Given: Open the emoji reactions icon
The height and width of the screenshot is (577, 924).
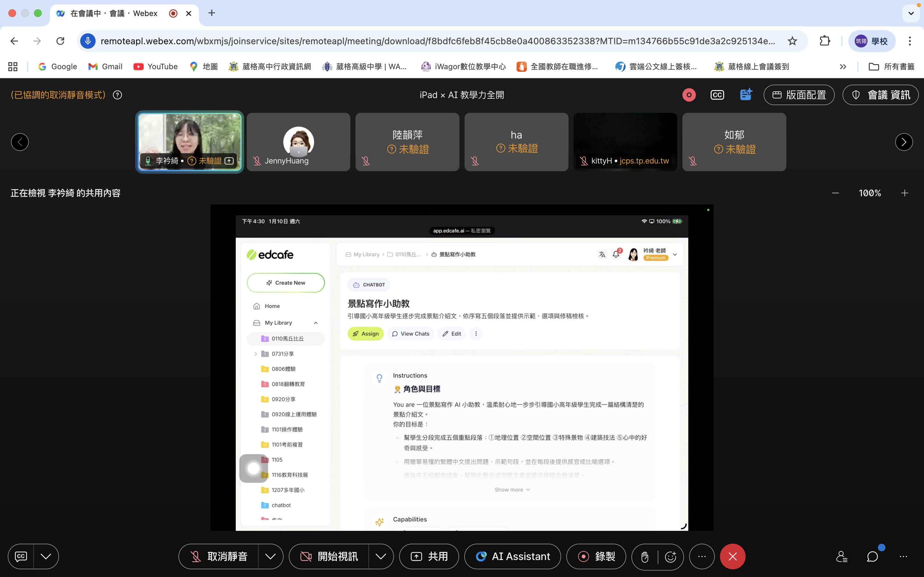Looking at the screenshot, I should pyautogui.click(x=671, y=557).
